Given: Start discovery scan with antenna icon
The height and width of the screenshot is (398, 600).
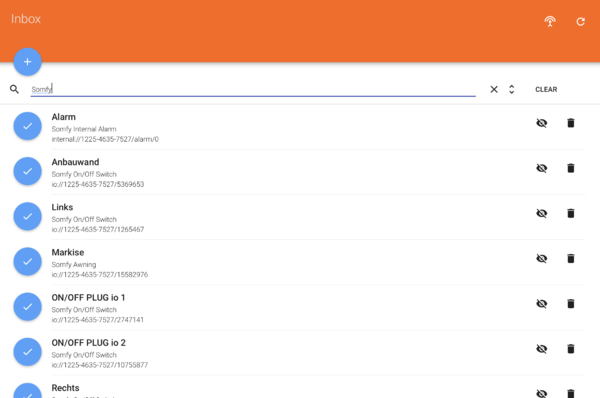Looking at the screenshot, I should (x=550, y=21).
